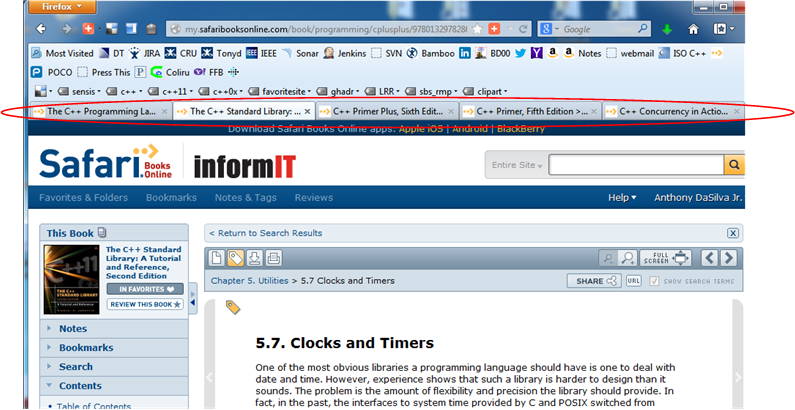Click the download icon in reader toolbar
Viewport: 795px width, 410px height.
coord(255,259)
